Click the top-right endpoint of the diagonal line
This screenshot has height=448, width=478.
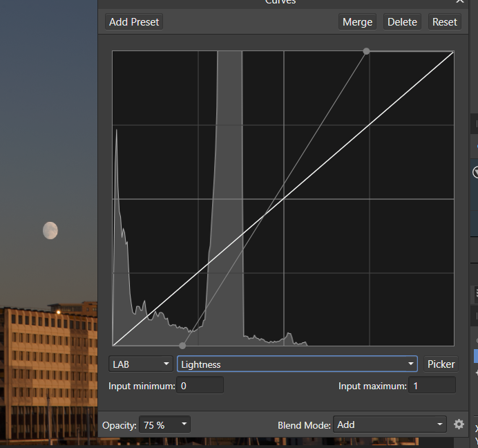tap(452, 52)
